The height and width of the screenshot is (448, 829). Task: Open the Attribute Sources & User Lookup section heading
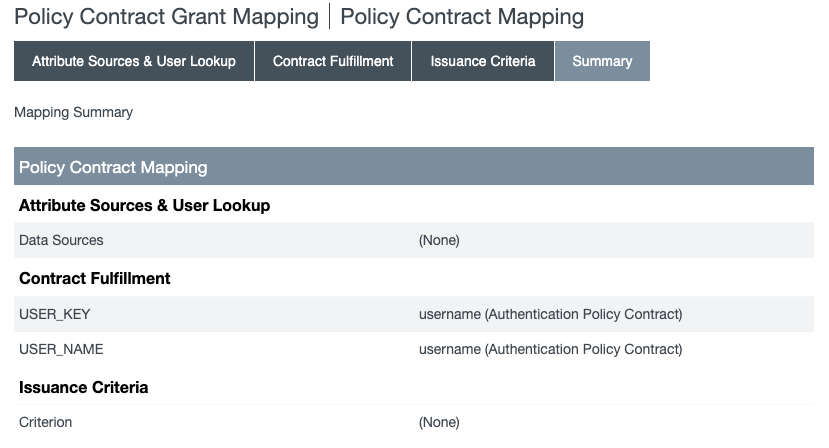pyautogui.click(x=144, y=206)
